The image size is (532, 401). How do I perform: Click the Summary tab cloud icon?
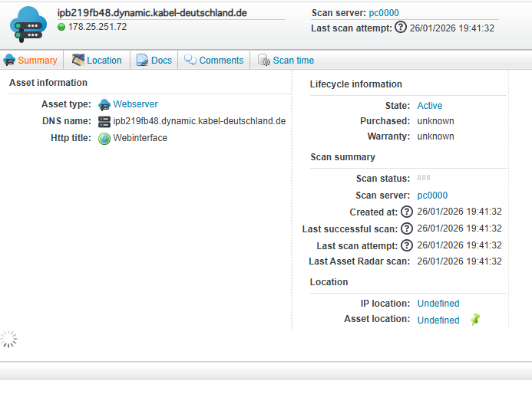point(9,61)
